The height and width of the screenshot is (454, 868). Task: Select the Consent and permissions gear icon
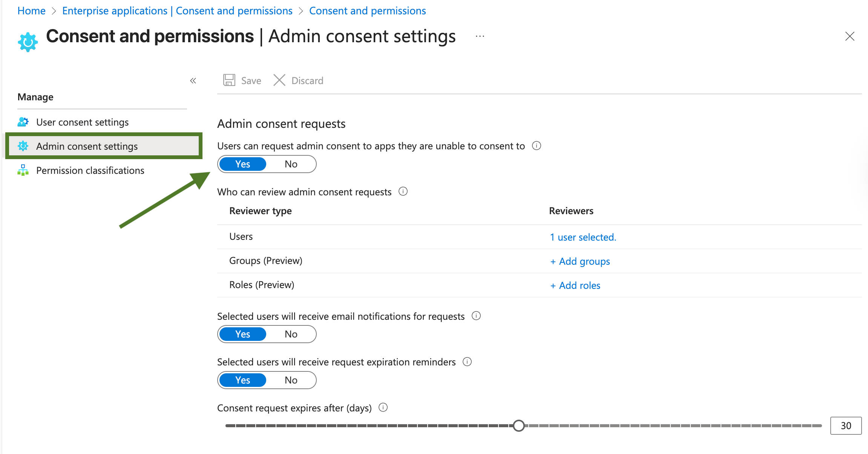tap(28, 41)
